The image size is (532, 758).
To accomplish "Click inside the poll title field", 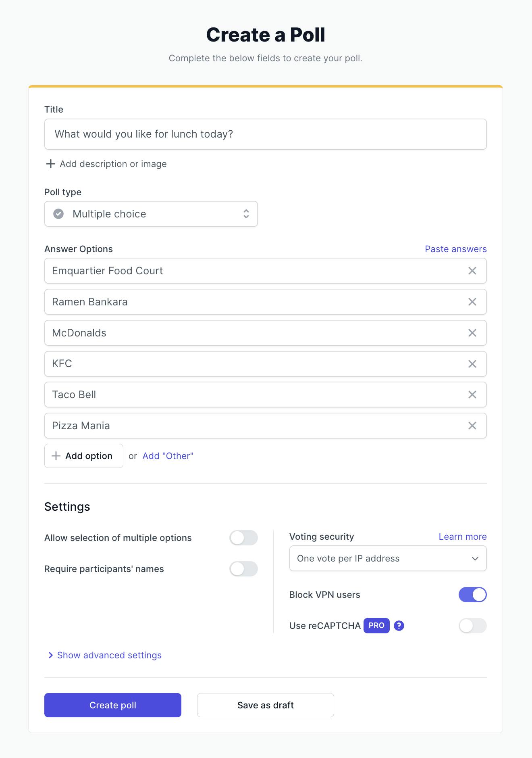I will pyautogui.click(x=265, y=134).
